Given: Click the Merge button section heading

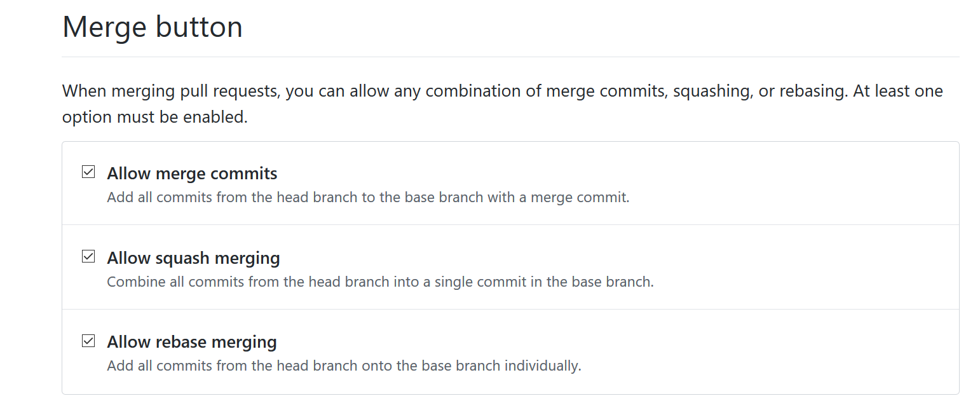Looking at the screenshot, I should 152,27.
